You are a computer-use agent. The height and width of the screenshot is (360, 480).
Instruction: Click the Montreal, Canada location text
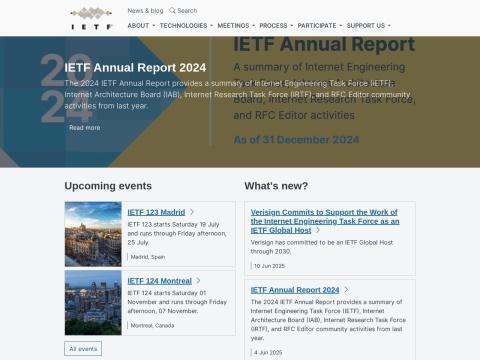152,325
